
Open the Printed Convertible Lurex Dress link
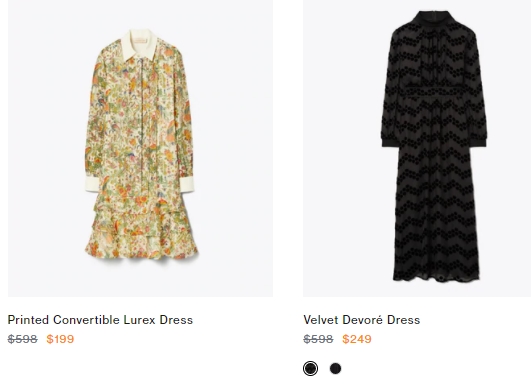click(x=100, y=320)
